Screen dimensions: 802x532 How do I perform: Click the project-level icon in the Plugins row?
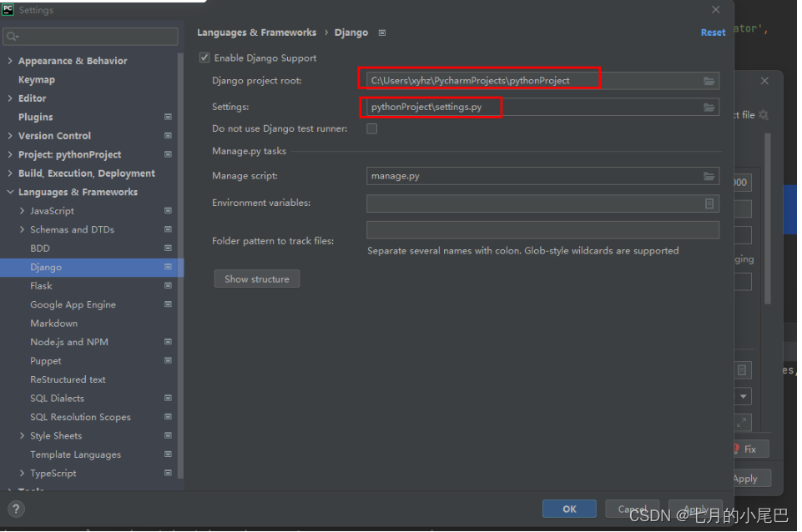point(168,117)
